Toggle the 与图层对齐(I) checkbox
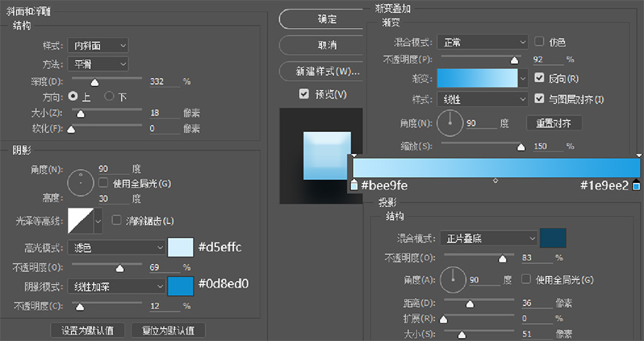 pyautogui.click(x=540, y=99)
